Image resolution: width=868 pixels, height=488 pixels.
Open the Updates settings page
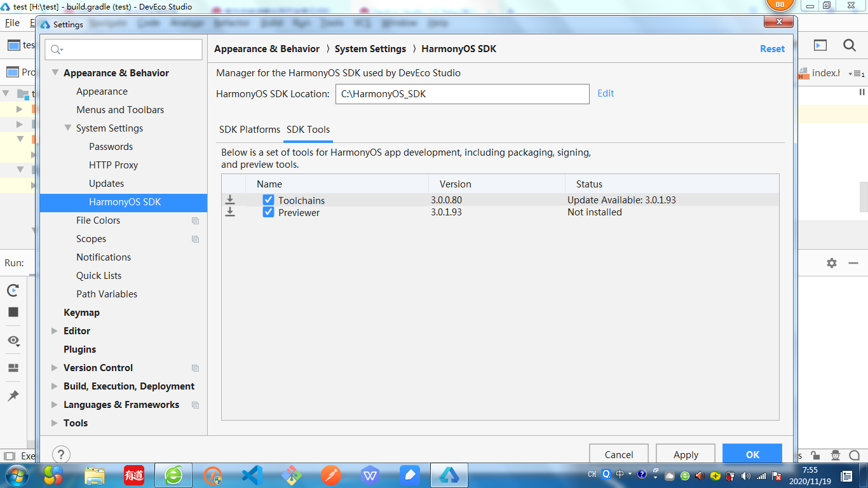[107, 184]
